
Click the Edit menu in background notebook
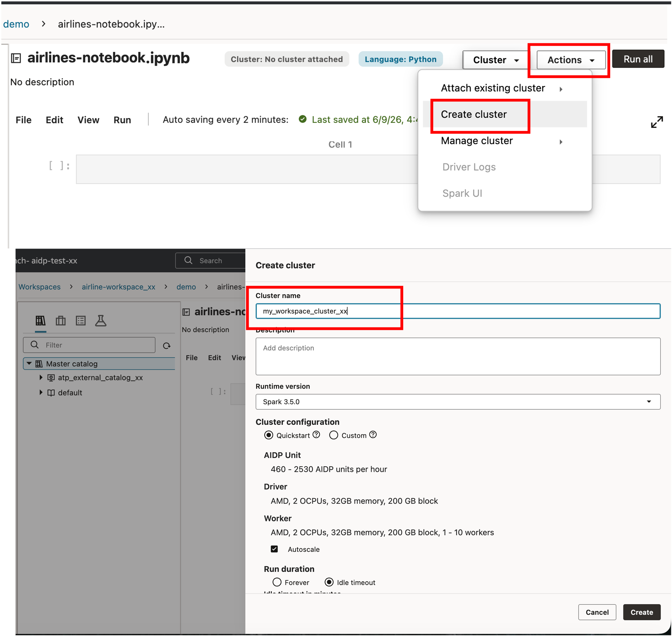(x=214, y=357)
